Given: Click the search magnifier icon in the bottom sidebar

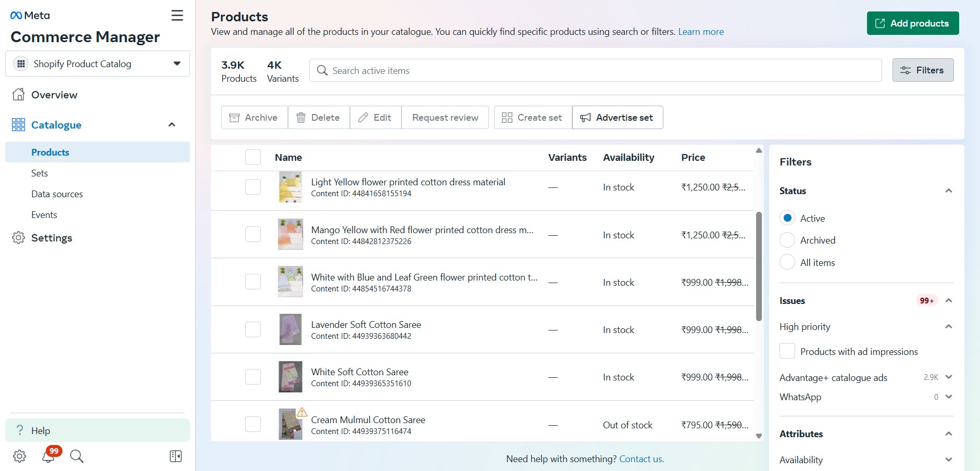Looking at the screenshot, I should [x=77, y=456].
